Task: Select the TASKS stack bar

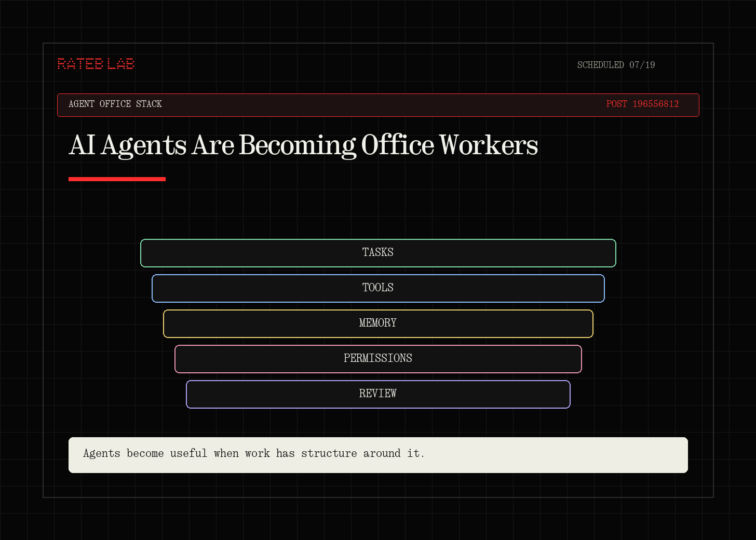Action: (x=378, y=253)
